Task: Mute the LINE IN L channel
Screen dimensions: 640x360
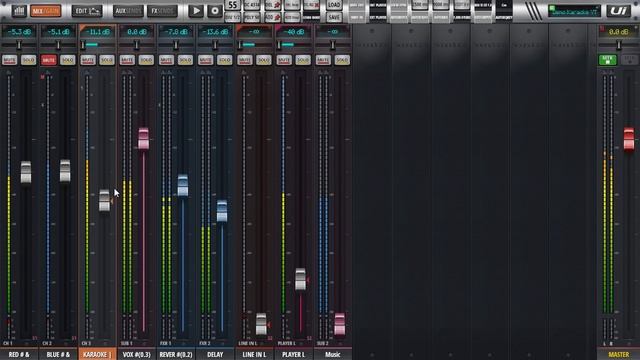Action: click(244, 60)
